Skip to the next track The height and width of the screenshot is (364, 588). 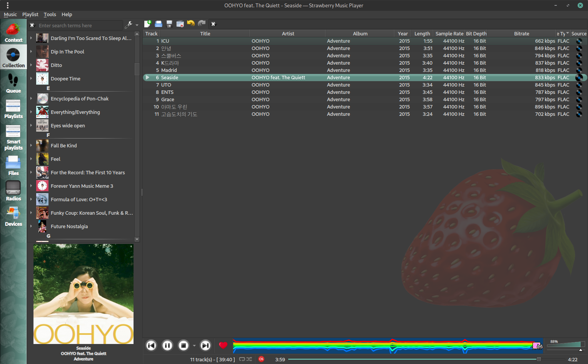[x=205, y=346]
